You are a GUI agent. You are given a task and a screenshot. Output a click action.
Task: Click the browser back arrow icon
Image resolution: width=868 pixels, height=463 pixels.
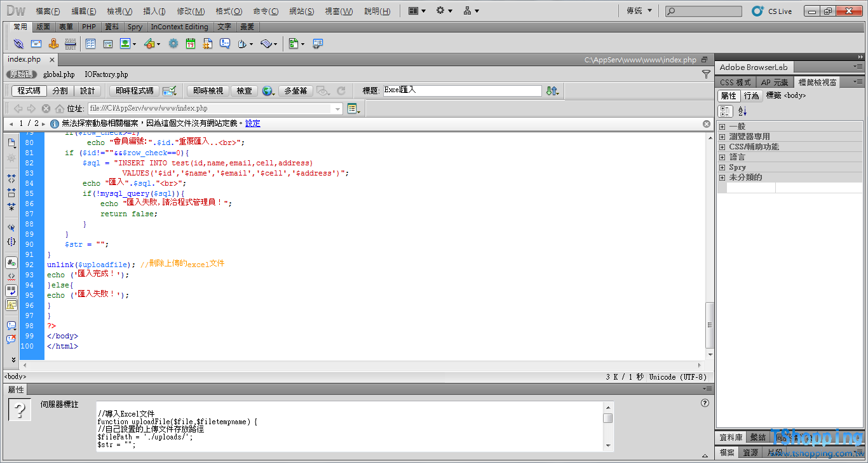pos(18,109)
